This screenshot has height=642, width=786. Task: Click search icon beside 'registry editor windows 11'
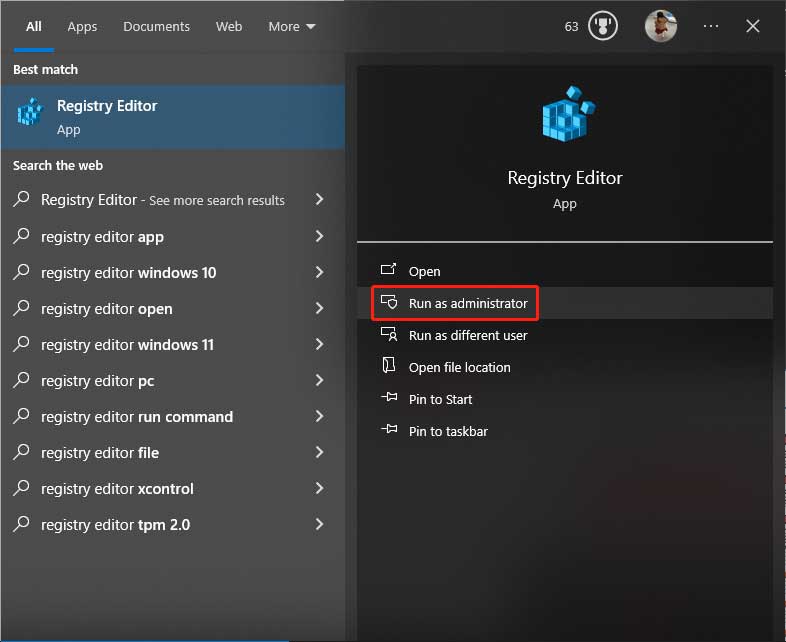click(x=22, y=344)
